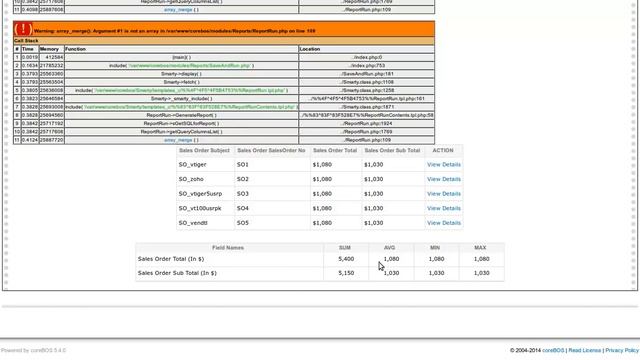The width and height of the screenshot is (640, 360).
Task: Follow the array_merge link with memory 25887720
Action: pyautogui.click(x=178, y=140)
